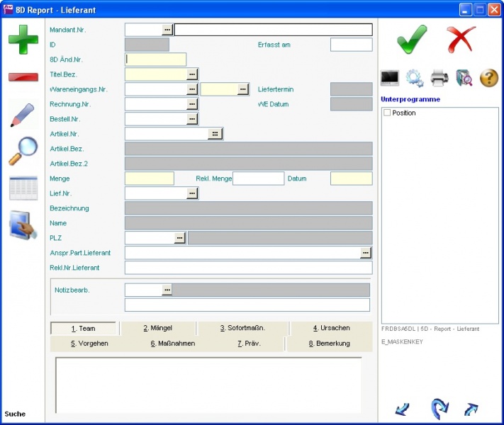Click the Rekl.Nr.Lieferant input field
The image size is (504, 425).
pos(248,268)
